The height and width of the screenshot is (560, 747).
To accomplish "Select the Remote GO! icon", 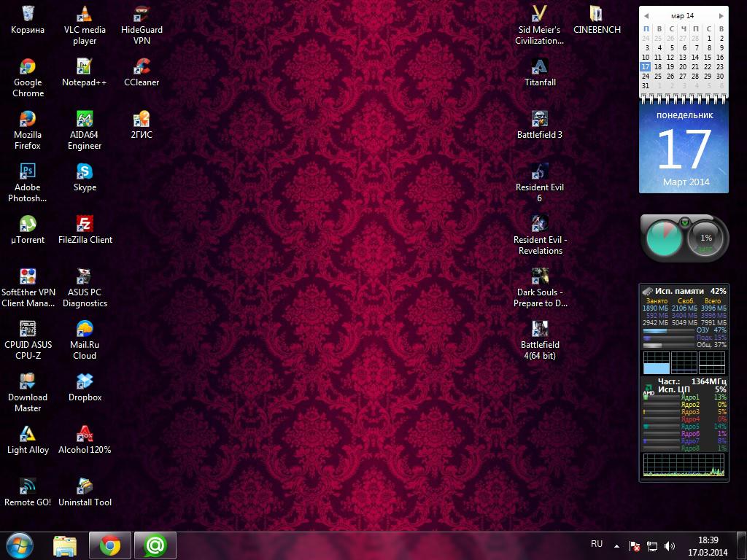I will 28,491.
